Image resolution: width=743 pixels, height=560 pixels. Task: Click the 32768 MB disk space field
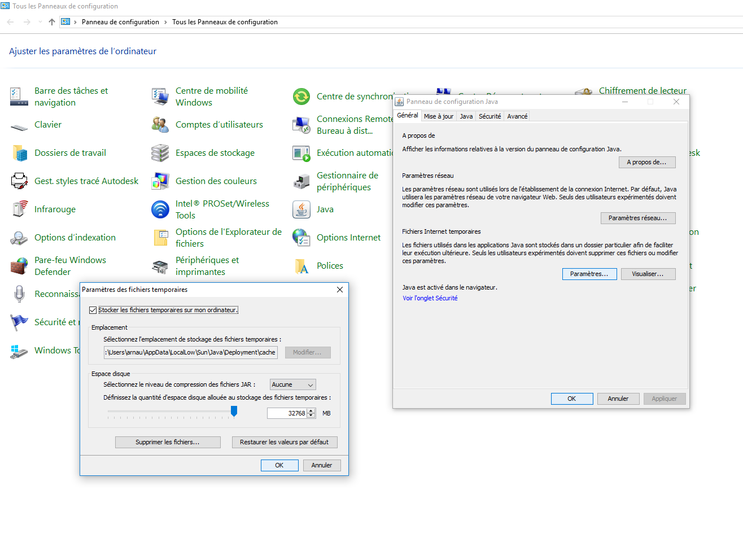click(287, 413)
